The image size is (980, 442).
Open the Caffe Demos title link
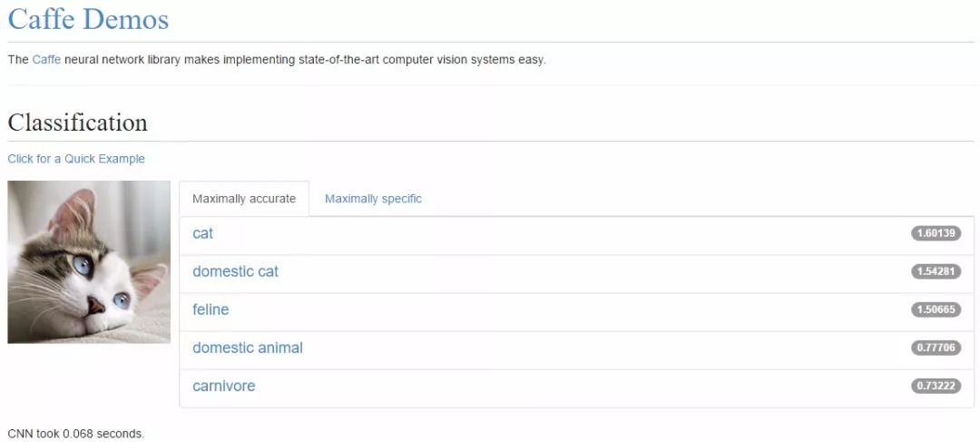click(88, 19)
